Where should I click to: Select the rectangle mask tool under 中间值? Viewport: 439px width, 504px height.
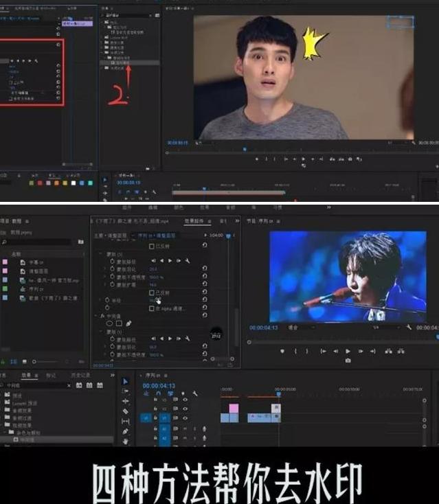119,323
